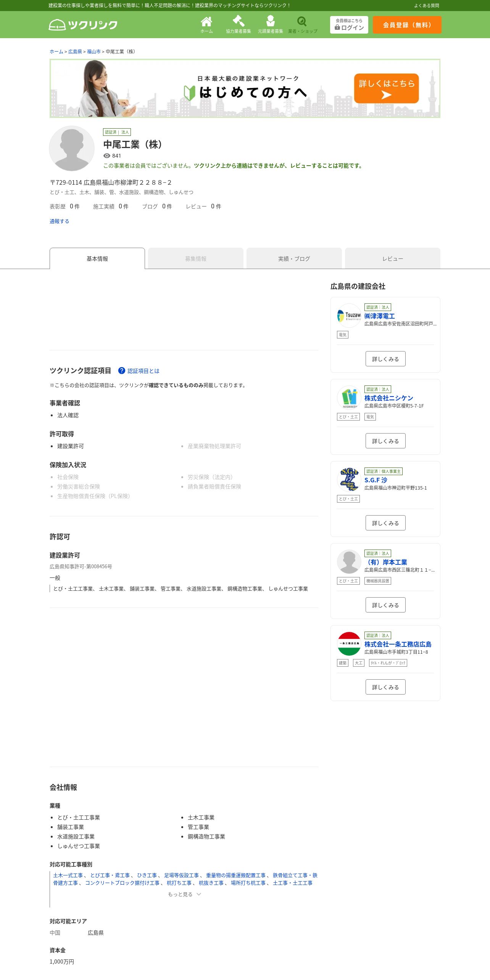Click the ログイン button
Image resolution: width=490 pixels, height=980 pixels.
pyautogui.click(x=349, y=25)
